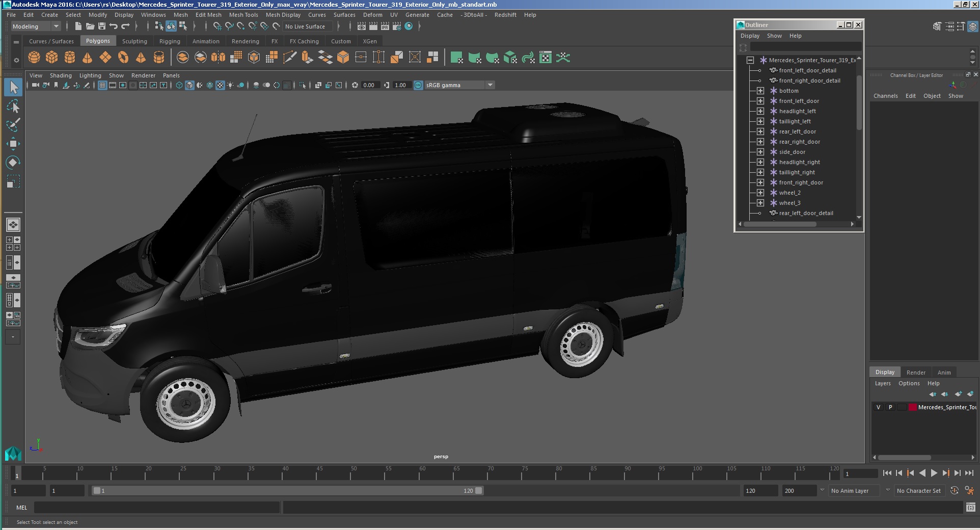This screenshot has width=980, height=530.
Task: Click the red layer color swatch
Action: coord(913,407)
